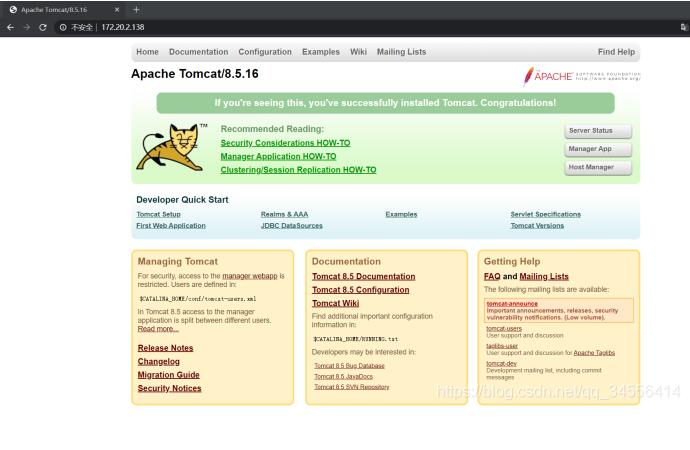Click the Host Manager button

click(598, 168)
